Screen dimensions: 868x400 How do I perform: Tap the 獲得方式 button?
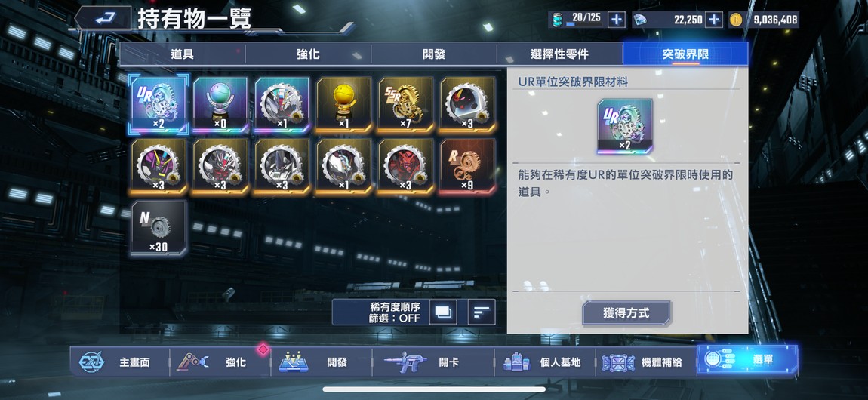(626, 313)
